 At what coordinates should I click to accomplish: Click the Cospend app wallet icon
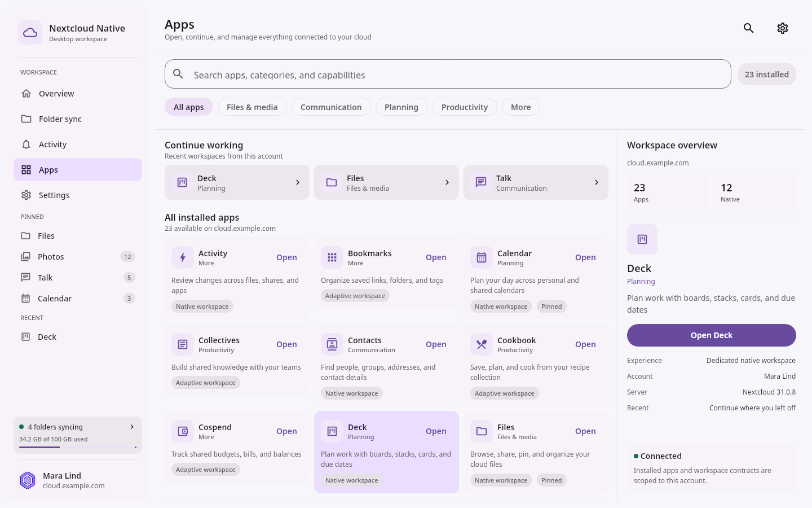pyautogui.click(x=183, y=431)
